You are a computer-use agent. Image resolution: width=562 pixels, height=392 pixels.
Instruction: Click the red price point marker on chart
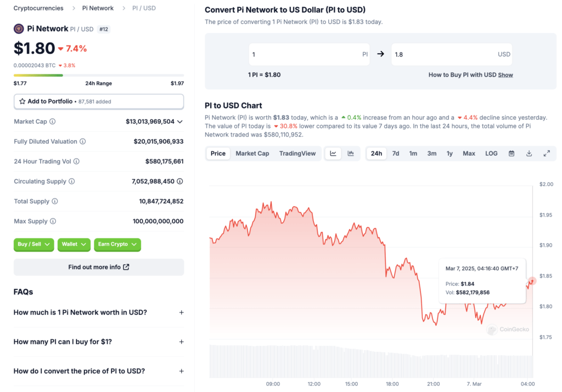coord(532,281)
